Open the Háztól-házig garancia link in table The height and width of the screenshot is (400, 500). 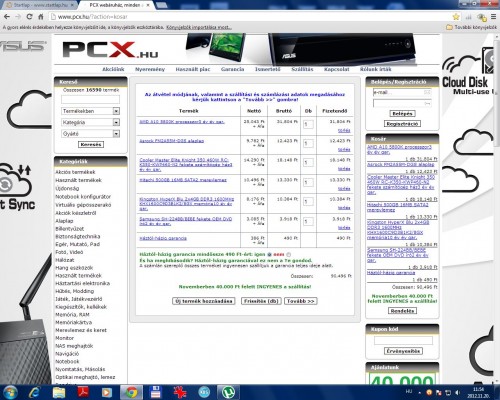(x=163, y=238)
